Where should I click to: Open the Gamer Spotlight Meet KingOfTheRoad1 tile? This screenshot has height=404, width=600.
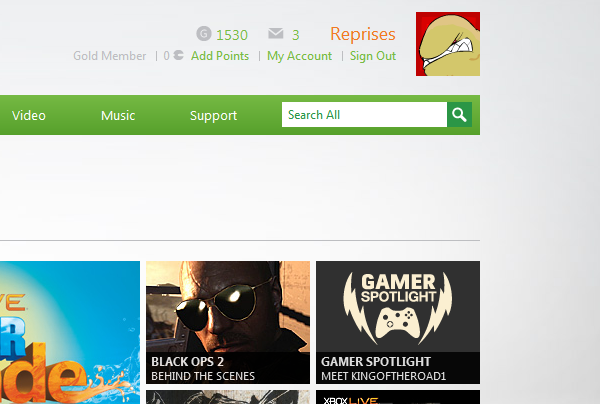[x=398, y=322]
